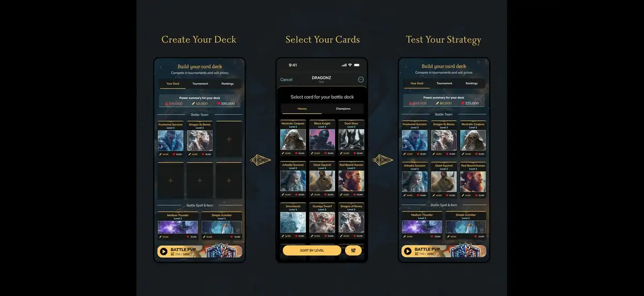Open the Tournament tab on the left phone
Screen dimensions: 644x296
(200, 84)
